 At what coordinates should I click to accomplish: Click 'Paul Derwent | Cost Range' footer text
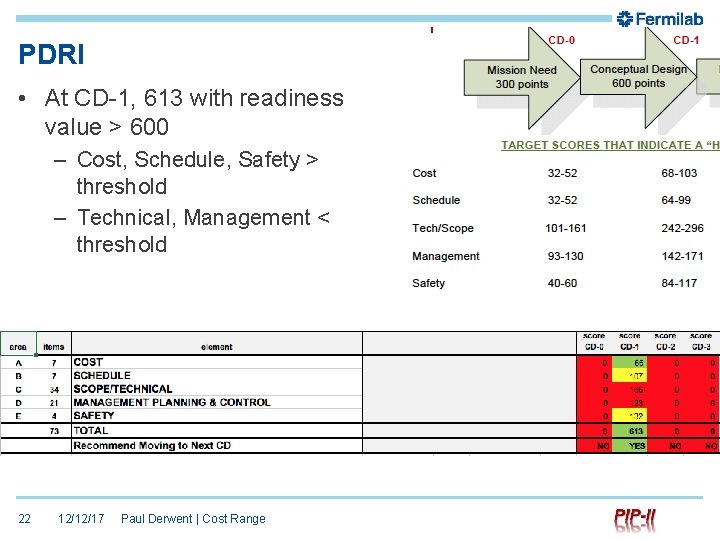click(193, 519)
